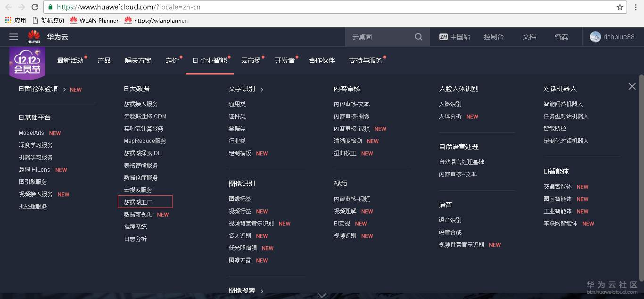Open the 文档 documentation link
The height and width of the screenshot is (299, 644).
pos(529,37)
